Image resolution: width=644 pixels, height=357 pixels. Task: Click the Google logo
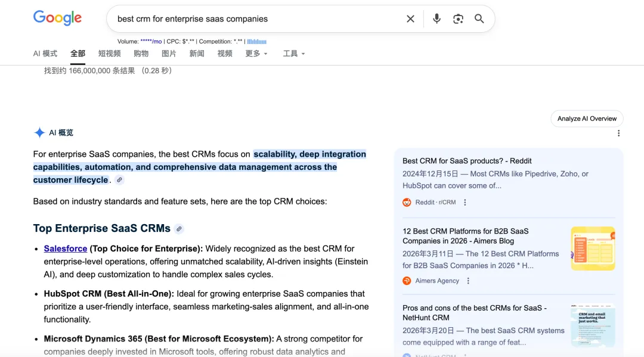[x=57, y=18]
